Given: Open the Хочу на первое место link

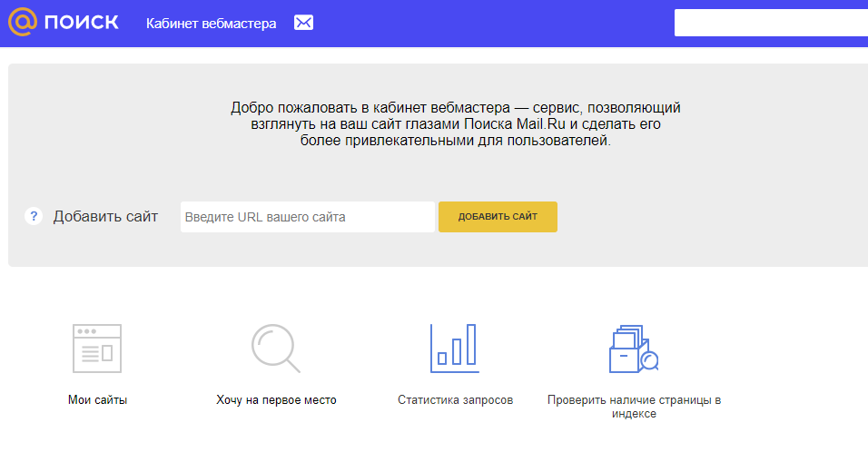Looking at the screenshot, I should point(276,400).
